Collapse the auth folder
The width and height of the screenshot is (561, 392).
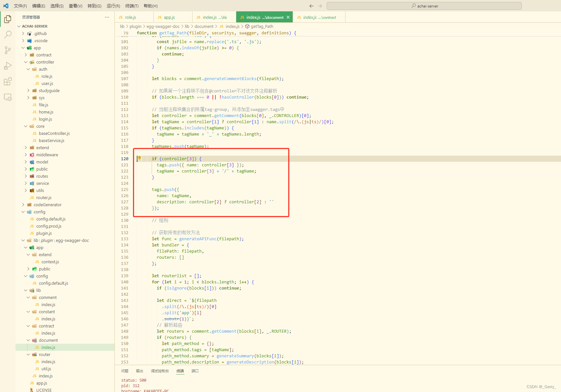pyautogui.click(x=65, y=69)
